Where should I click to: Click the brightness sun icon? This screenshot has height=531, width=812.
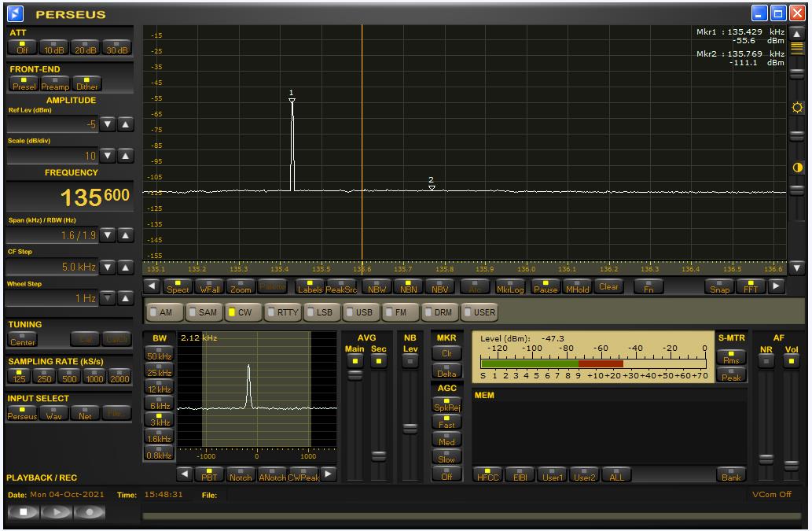coord(797,107)
